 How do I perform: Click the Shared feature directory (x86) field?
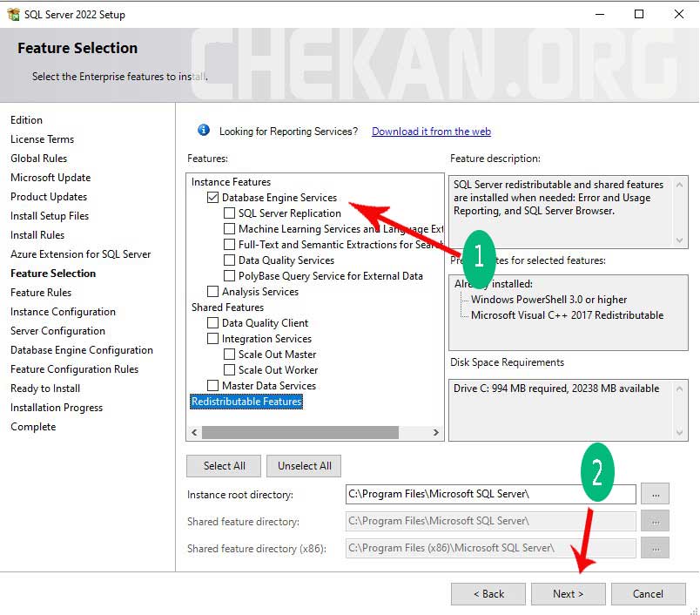[x=491, y=548]
